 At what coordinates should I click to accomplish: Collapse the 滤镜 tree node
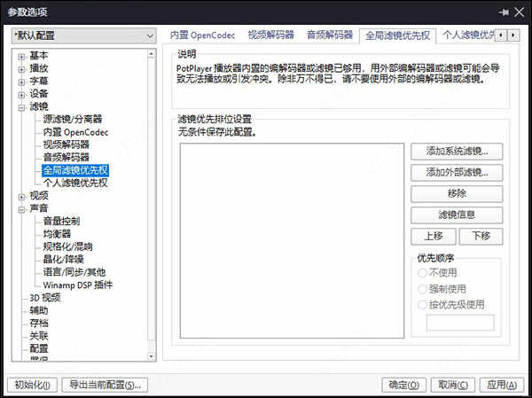[21, 107]
